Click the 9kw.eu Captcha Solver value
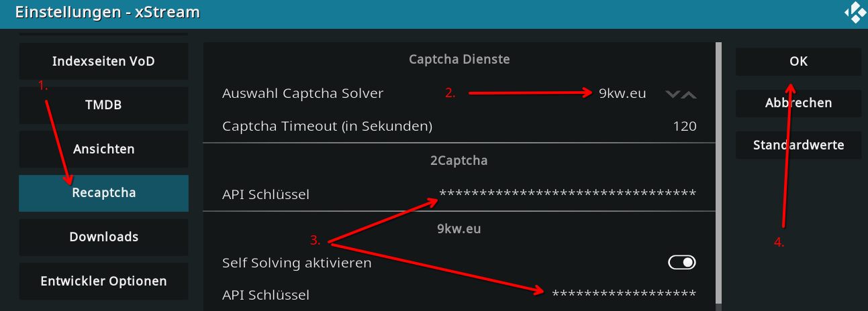868x311 pixels. tap(622, 94)
